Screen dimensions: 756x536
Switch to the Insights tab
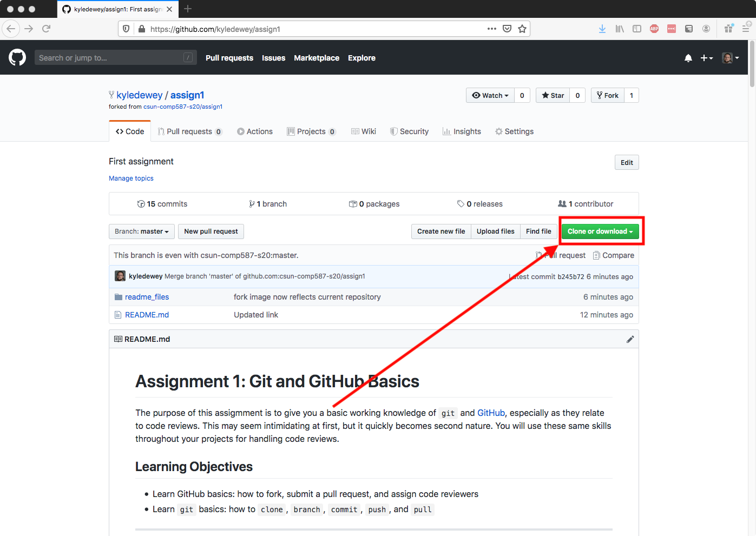(x=462, y=131)
